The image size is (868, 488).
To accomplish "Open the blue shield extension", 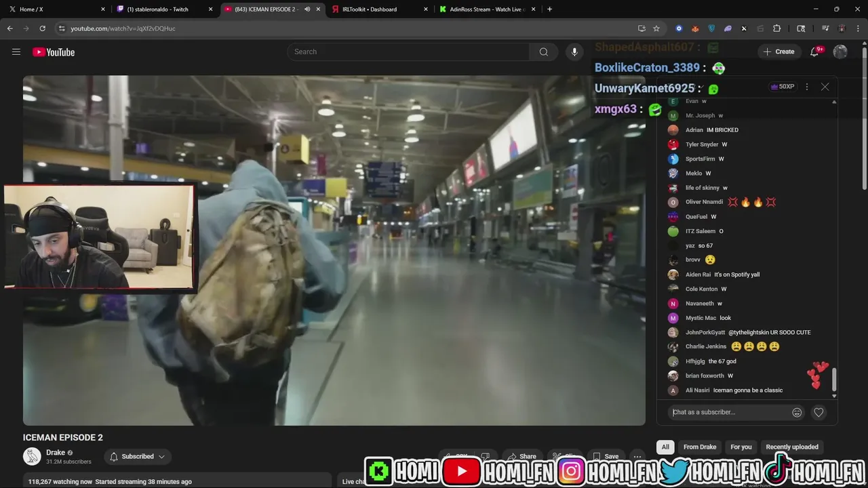I will point(711,28).
